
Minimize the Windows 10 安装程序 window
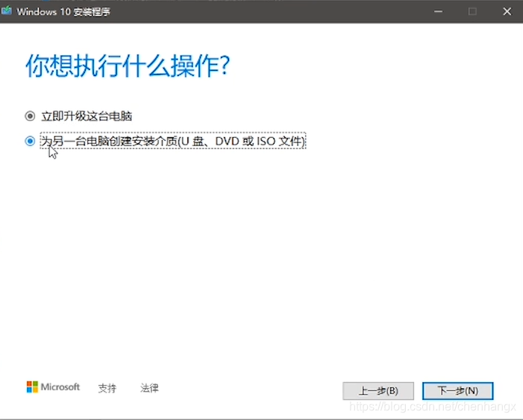438,11
